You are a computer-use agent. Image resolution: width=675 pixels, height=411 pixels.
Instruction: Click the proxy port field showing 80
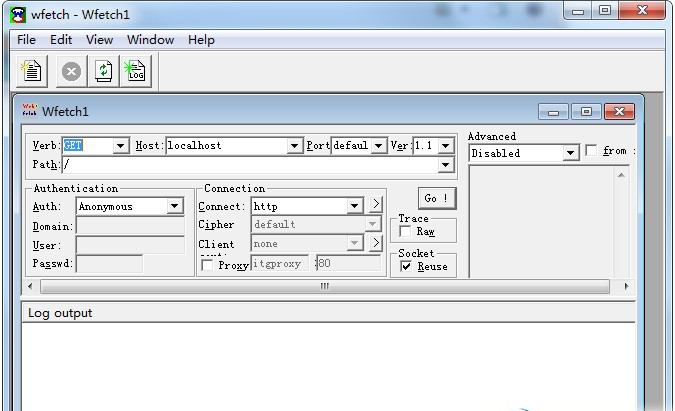click(x=348, y=263)
